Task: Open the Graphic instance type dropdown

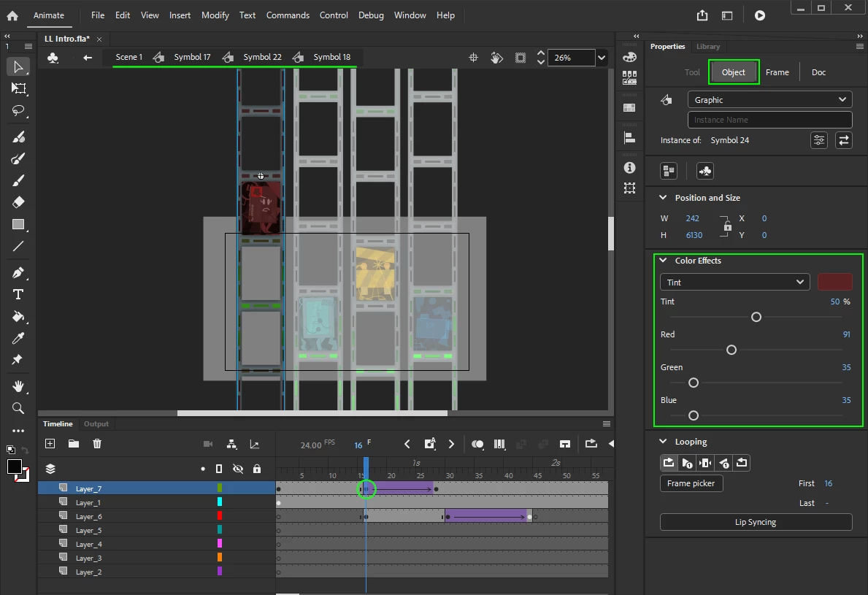Action: pos(769,100)
